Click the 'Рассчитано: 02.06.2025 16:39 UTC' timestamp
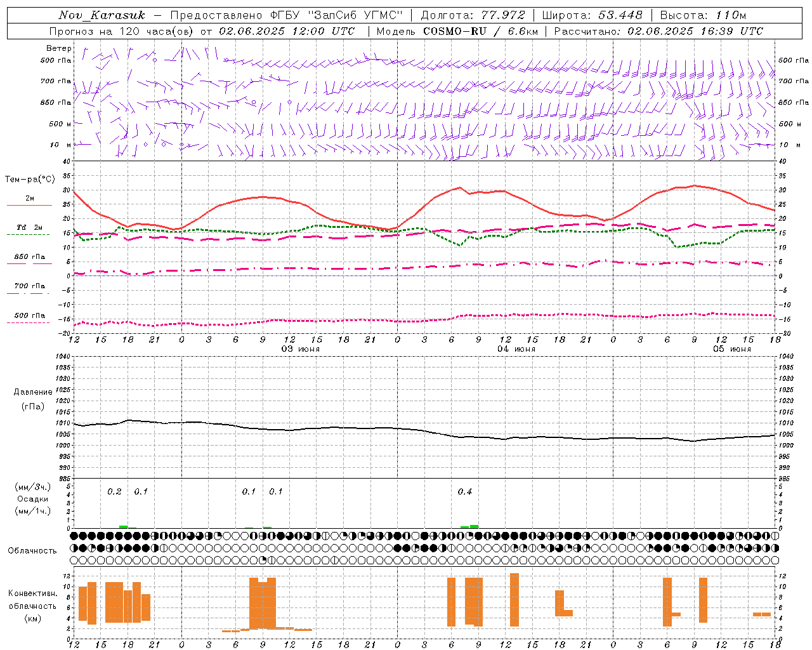812x650 pixels. (x=659, y=31)
